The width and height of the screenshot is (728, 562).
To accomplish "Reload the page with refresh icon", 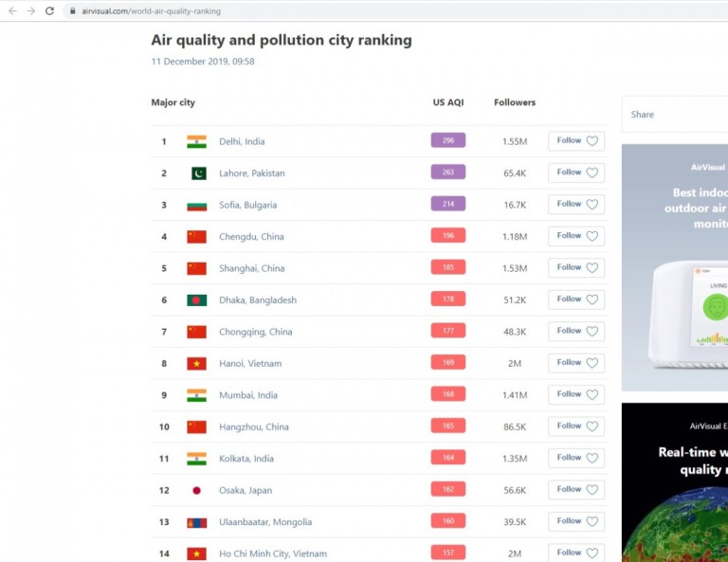I will click(x=49, y=10).
